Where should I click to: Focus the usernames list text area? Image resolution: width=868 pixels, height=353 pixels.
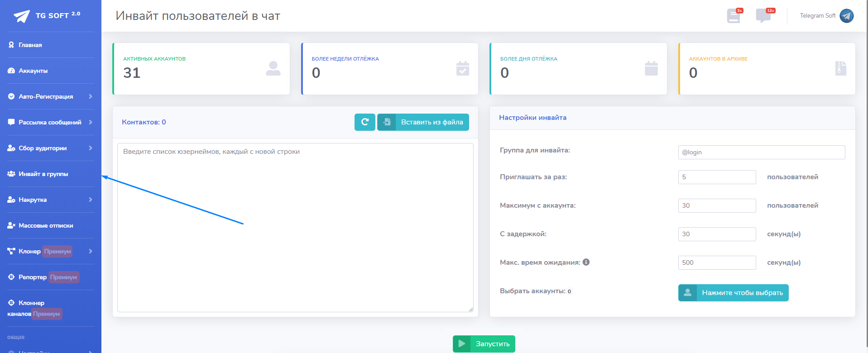tap(295, 228)
